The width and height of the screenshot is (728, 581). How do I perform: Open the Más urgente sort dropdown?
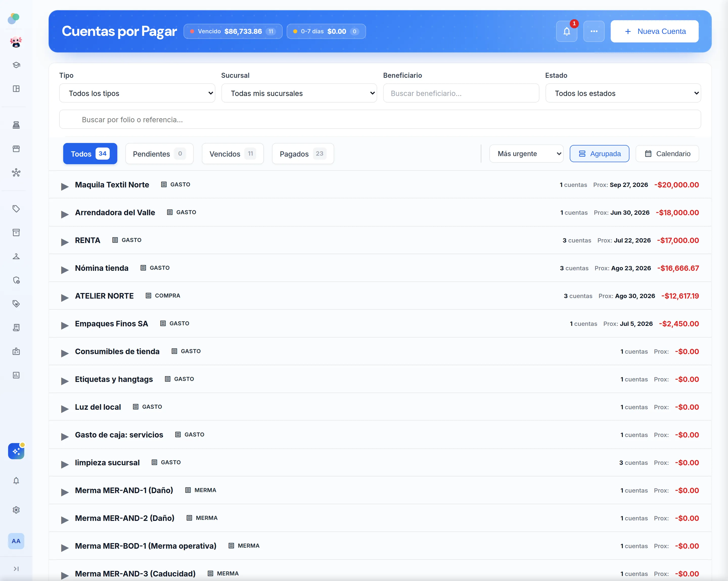click(526, 154)
